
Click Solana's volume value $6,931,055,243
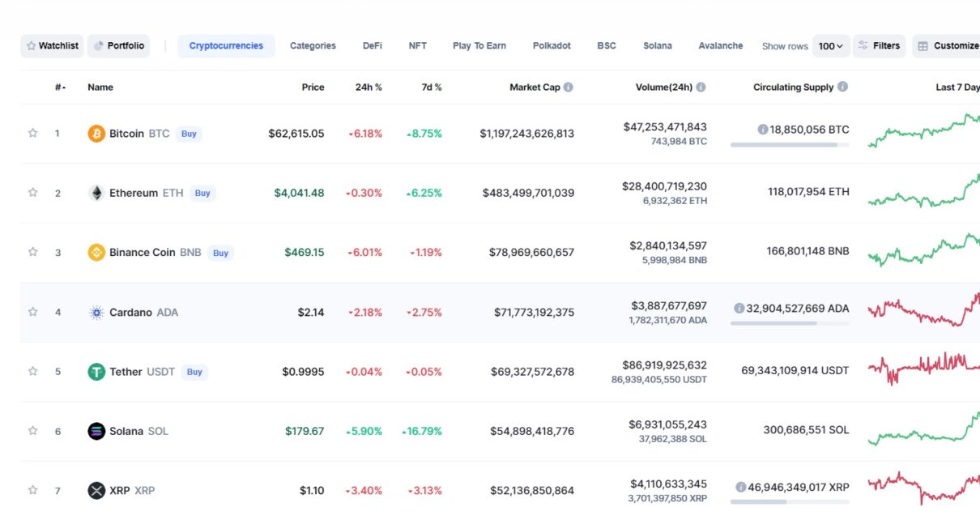click(x=667, y=424)
